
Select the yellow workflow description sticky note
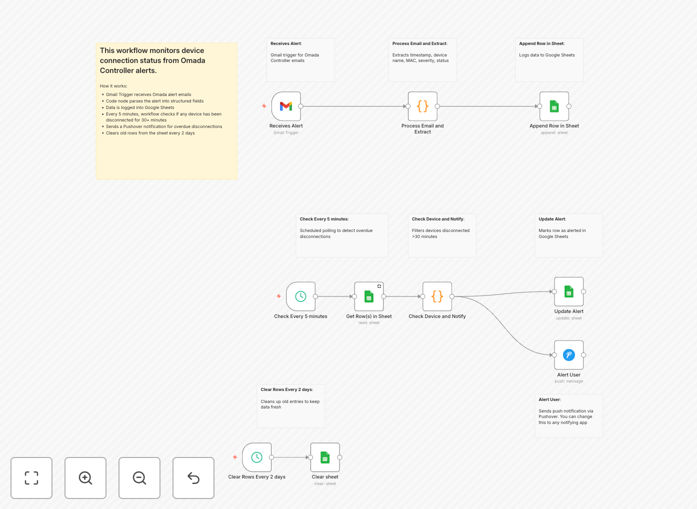point(167,111)
